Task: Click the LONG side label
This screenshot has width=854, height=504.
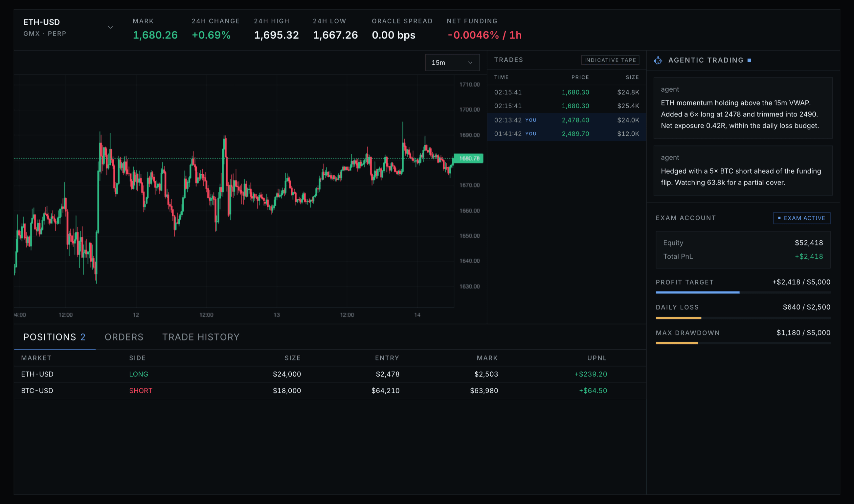Action: click(139, 374)
